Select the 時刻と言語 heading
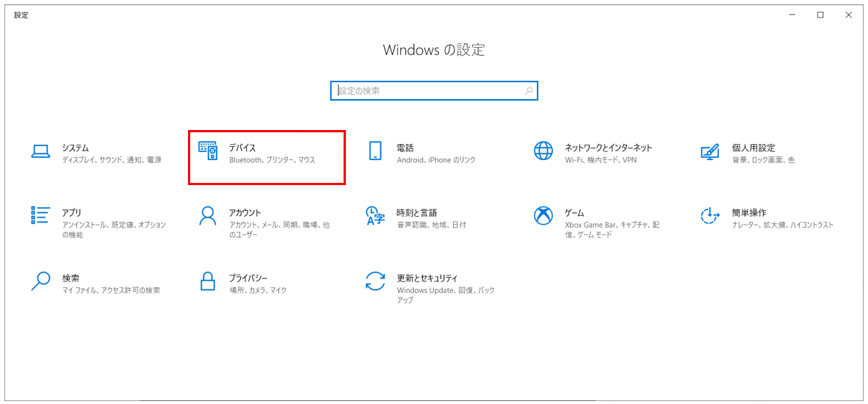 [x=417, y=212]
